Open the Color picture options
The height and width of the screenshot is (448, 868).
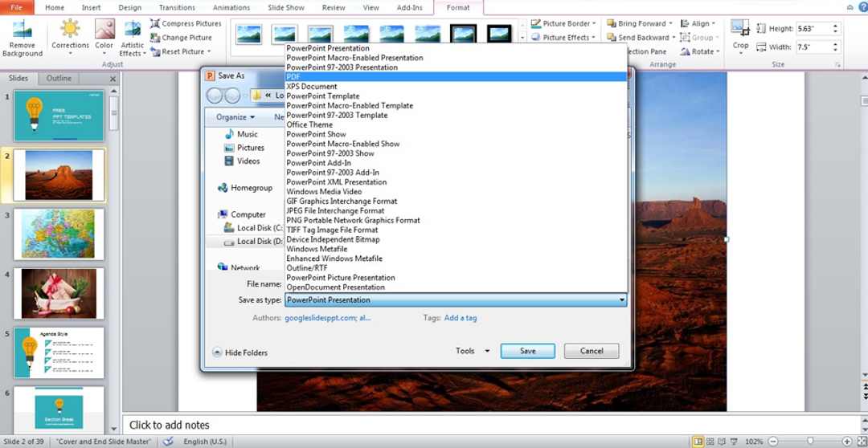(104, 38)
